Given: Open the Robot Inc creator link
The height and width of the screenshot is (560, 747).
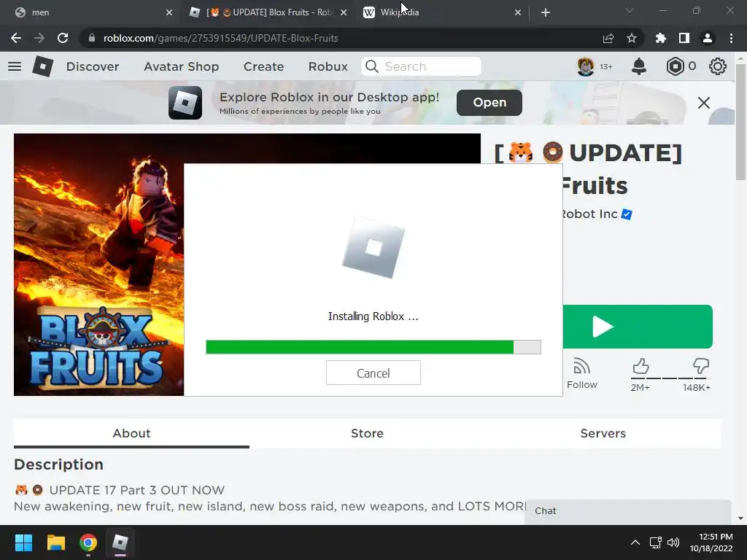Looking at the screenshot, I should point(589,214).
